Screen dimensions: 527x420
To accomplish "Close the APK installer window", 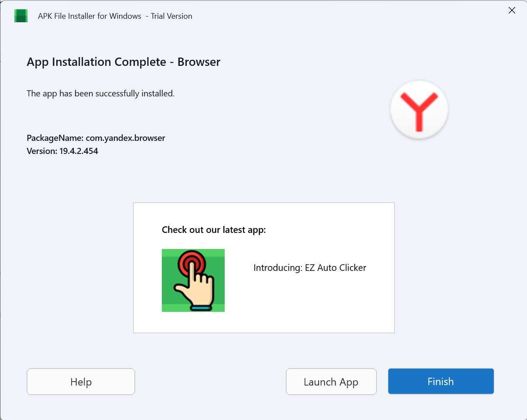I will (512, 11).
